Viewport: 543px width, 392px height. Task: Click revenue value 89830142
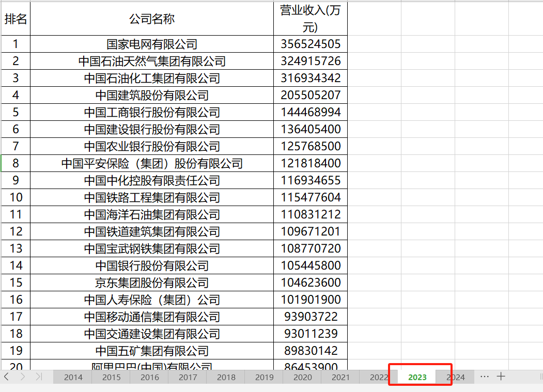coord(311,351)
